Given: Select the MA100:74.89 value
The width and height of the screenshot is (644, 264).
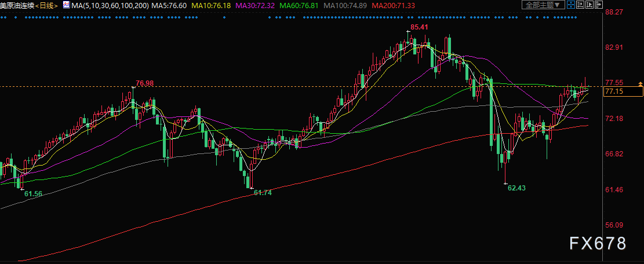Looking at the screenshot, I should coord(345,5).
